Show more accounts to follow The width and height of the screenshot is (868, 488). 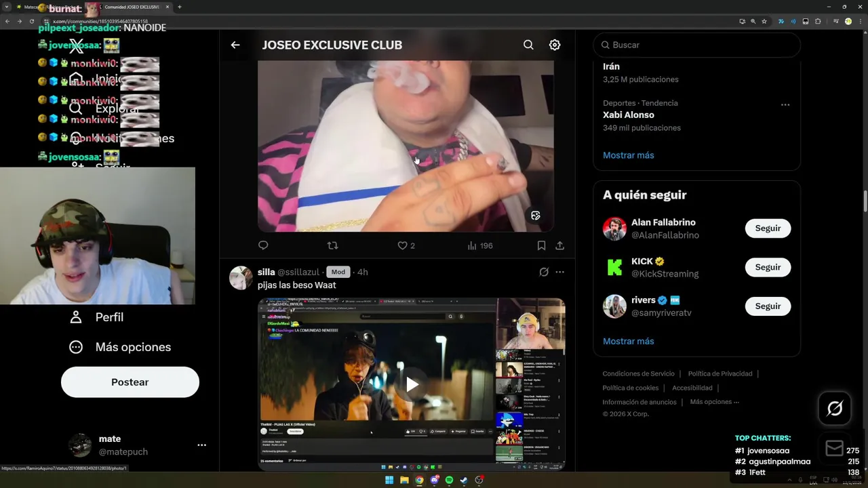coord(629,342)
